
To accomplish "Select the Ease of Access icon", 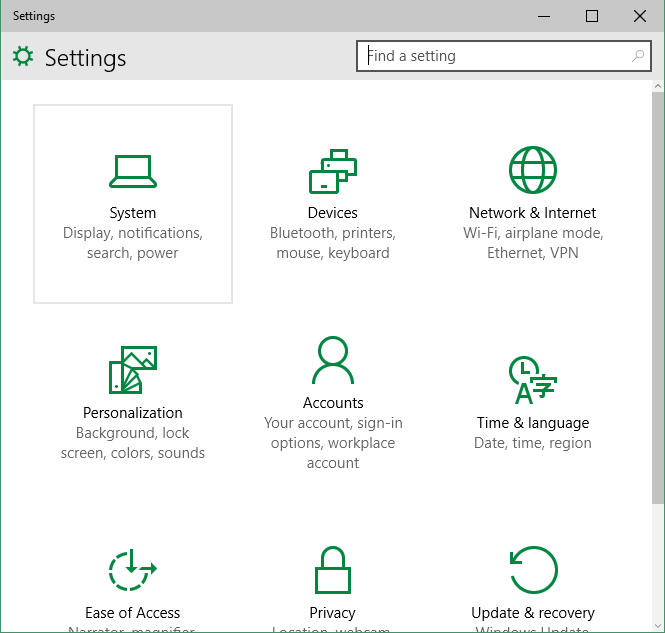I will pos(133,570).
